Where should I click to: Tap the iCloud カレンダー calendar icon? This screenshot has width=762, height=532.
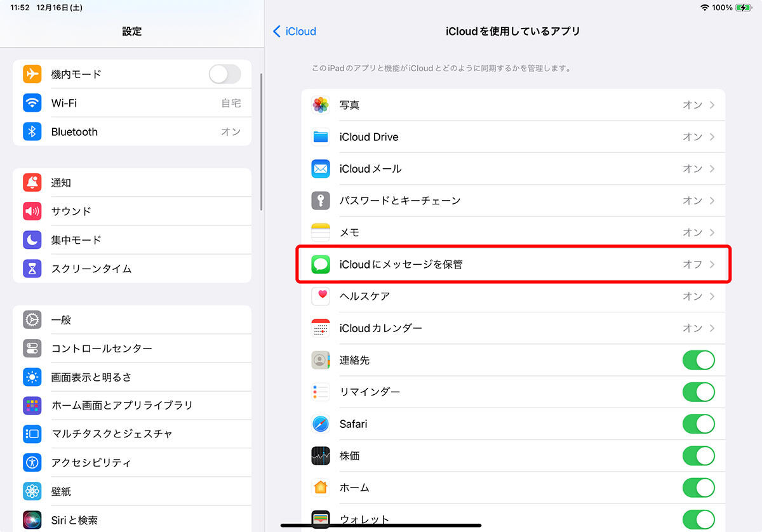(321, 328)
